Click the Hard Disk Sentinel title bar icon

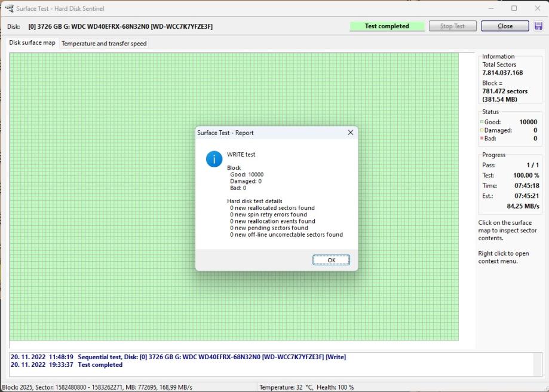[x=10, y=8]
